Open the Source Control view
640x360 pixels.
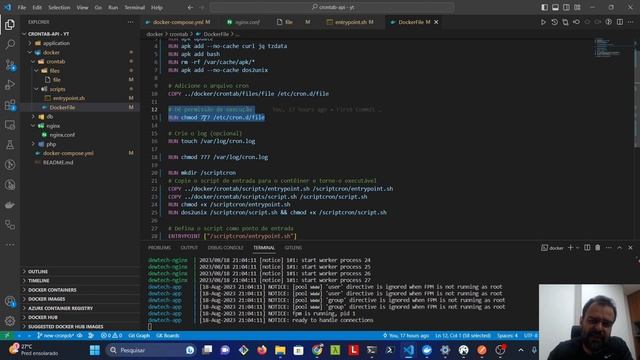coord(10,64)
